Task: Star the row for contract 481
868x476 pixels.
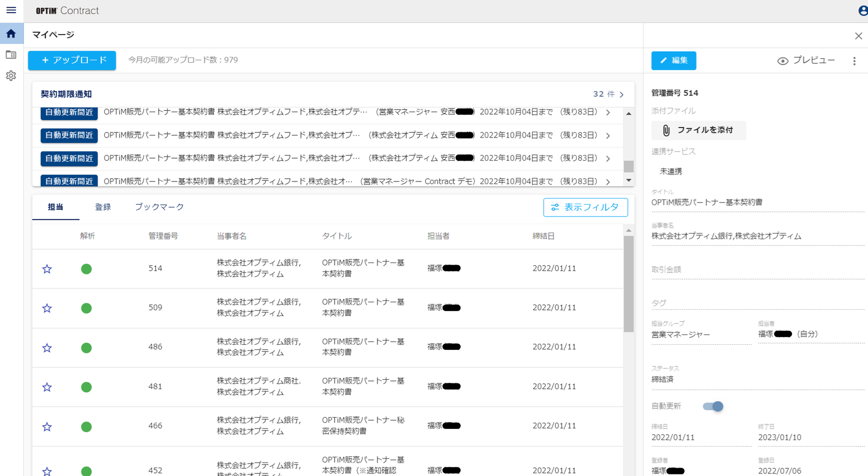Action: pyautogui.click(x=47, y=387)
